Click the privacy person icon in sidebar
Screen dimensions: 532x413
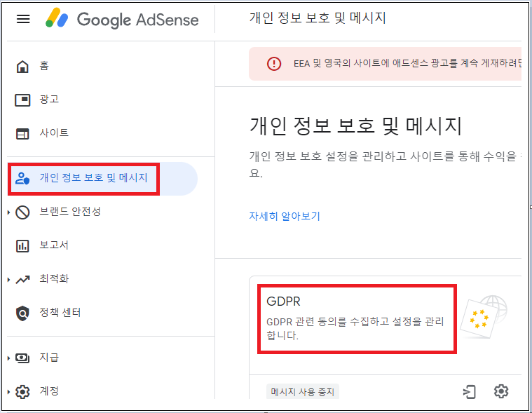coord(22,178)
